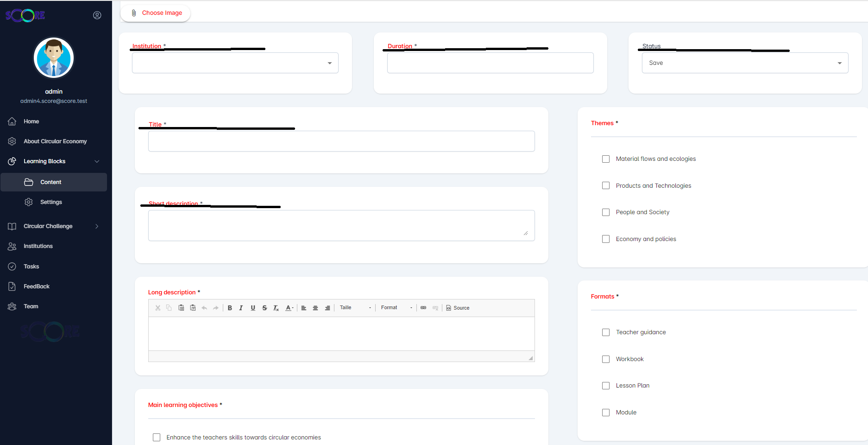
Task: Toggle Italic formatting in long description editor
Action: (x=241, y=308)
